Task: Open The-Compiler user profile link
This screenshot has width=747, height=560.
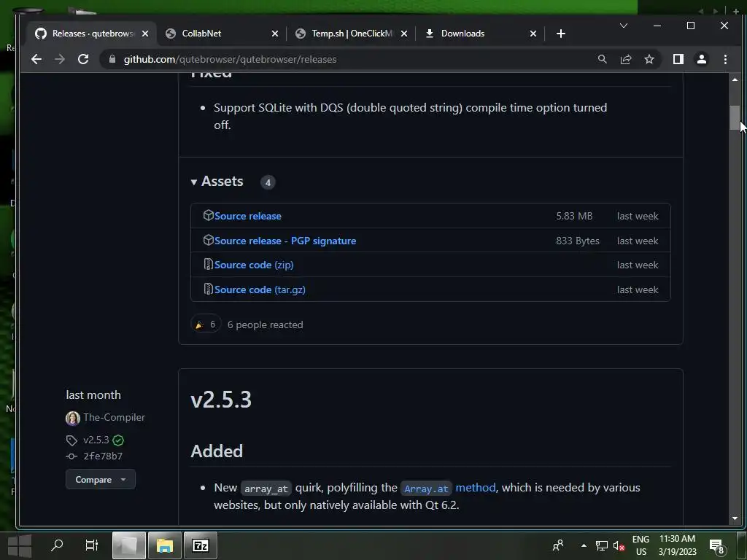Action: click(x=114, y=417)
